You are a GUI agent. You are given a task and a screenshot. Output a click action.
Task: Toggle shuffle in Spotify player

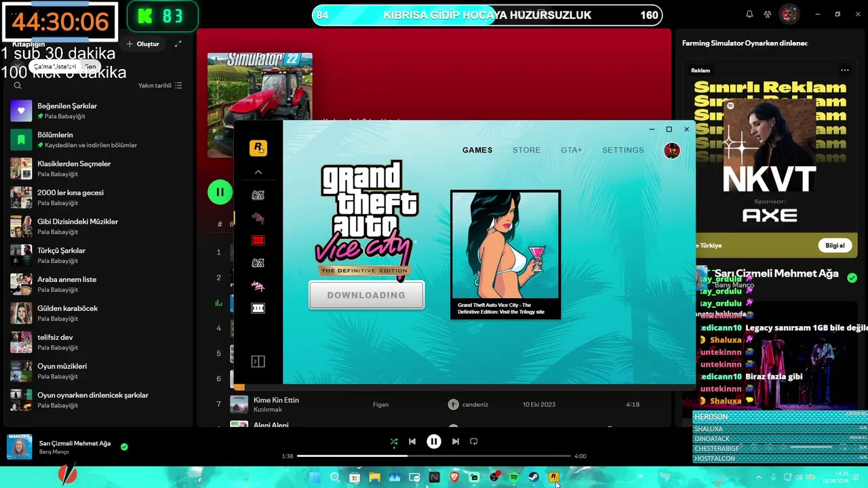click(x=394, y=441)
